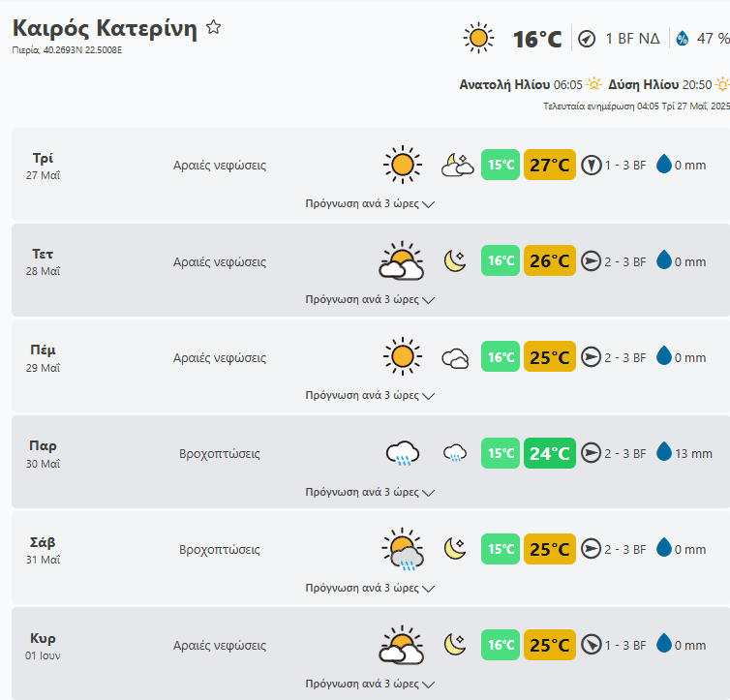
Task: Click the current conditions sun icon
Action: (x=478, y=39)
